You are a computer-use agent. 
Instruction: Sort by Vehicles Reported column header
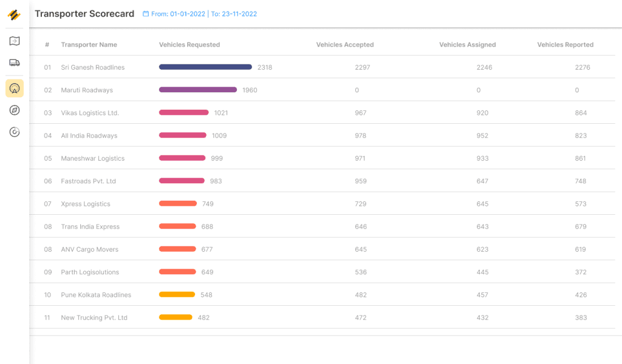[566, 45]
